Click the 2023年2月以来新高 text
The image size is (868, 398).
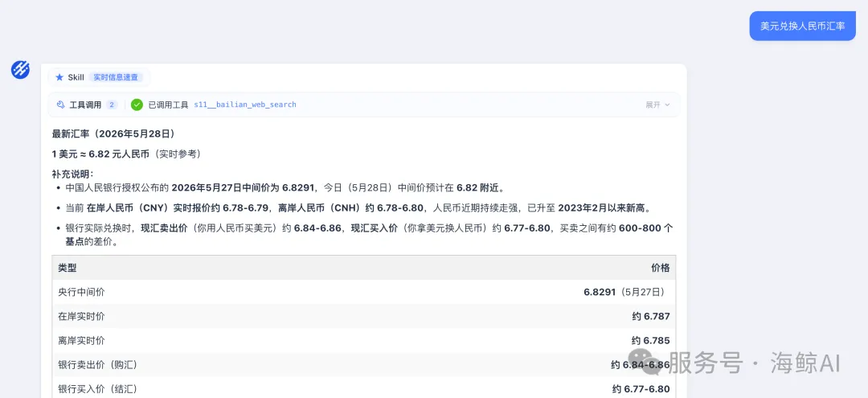click(603, 208)
